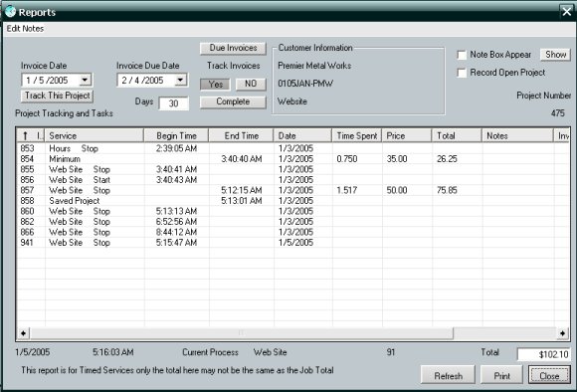Click the 8:44:12 AM begin time cell
This screenshot has height=392, width=577.
tap(176, 232)
